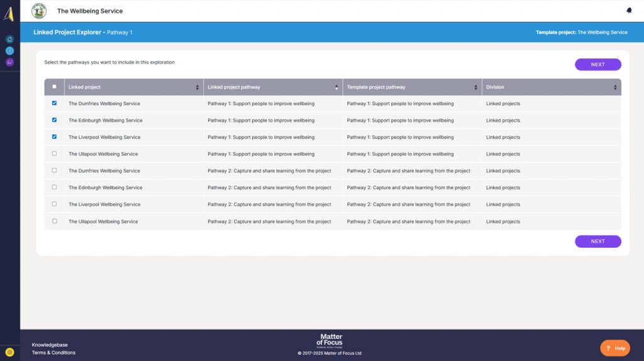
Task: Sort by Linked project pathway column arrows
Action: tap(336, 87)
